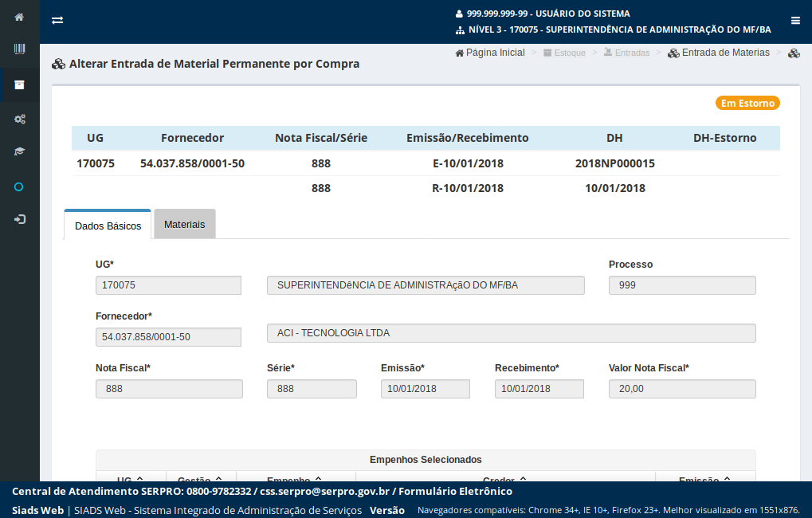Screen dimensions: 812x518
Task: Click the SUPERINTENDêNCIA DE ADMINISTRAçãO field
Action: [x=426, y=285]
